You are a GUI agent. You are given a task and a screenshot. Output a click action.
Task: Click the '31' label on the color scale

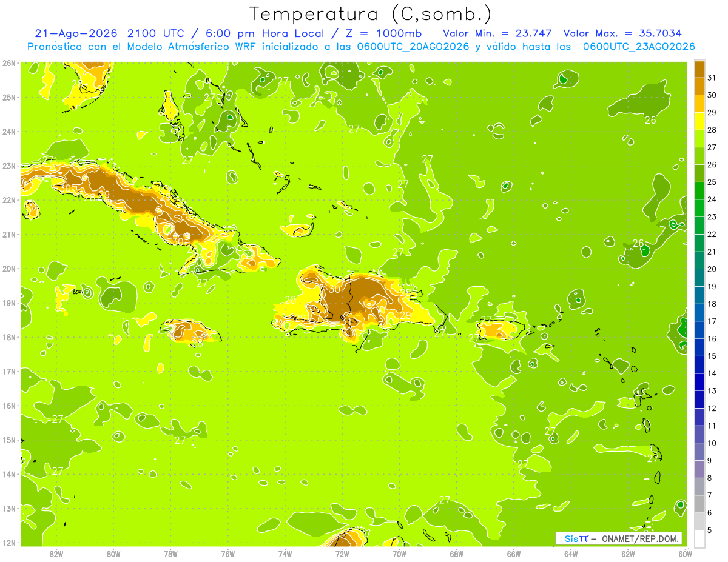click(712, 78)
